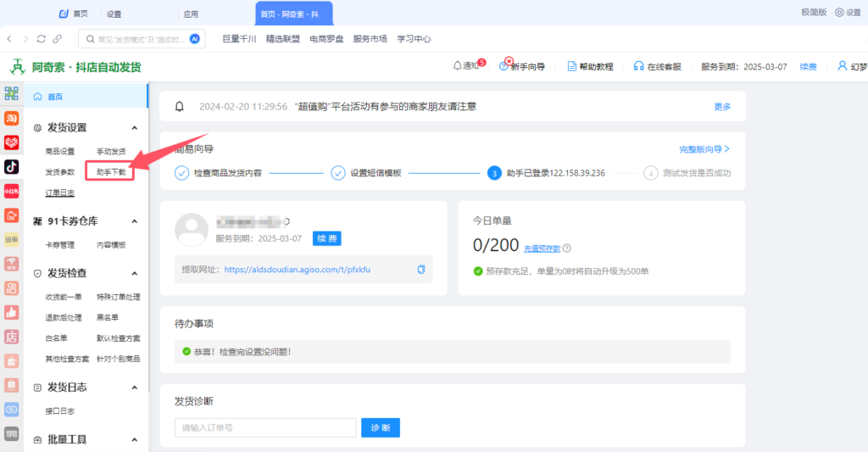Select the 店 shop icon in sidebar
This screenshot has width=868, height=452.
tap(11, 337)
